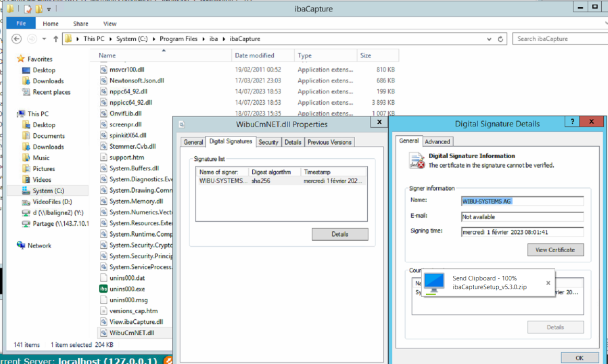Screen dimensions: 608x364
Task: Switch to General tab in WibuCmNET.dll Properties
Action: point(193,142)
